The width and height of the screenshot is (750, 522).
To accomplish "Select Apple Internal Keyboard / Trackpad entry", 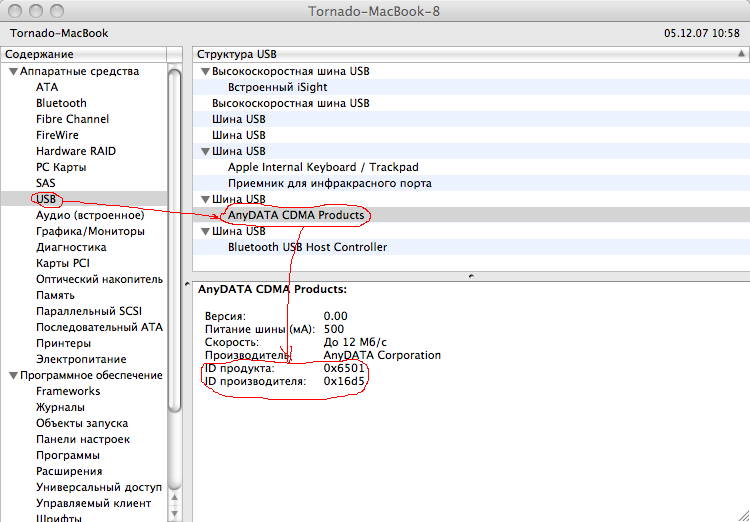I will pyautogui.click(x=323, y=167).
